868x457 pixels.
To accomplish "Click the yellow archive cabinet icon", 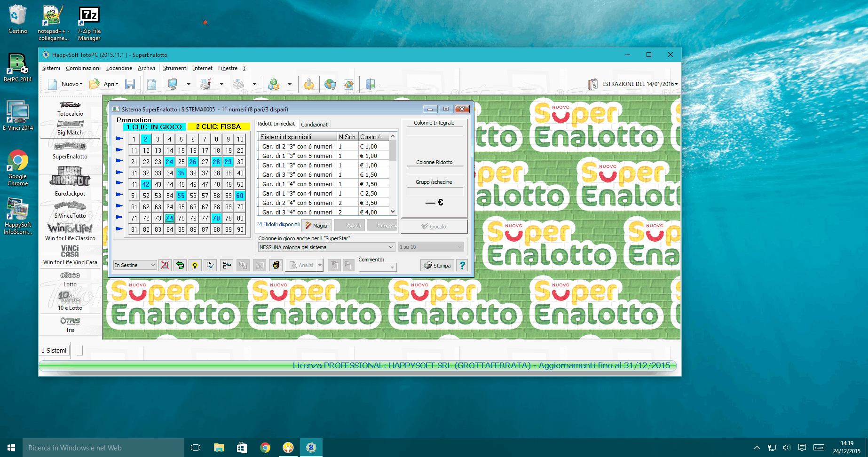I will 276,265.
